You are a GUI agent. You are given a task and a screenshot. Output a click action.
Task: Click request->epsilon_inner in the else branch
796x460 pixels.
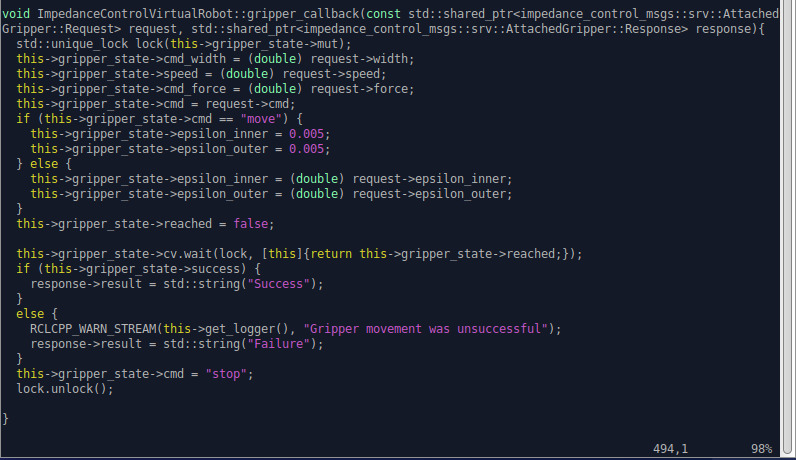tap(432, 179)
